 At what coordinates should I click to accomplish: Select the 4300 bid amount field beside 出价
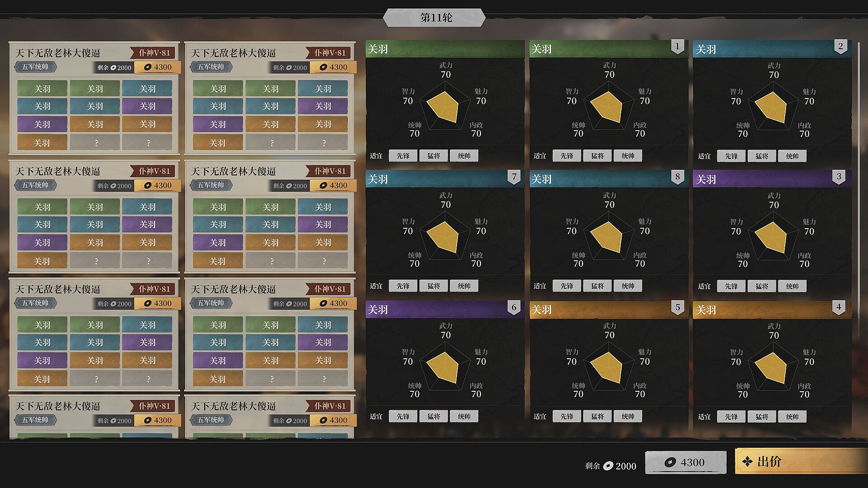[x=685, y=462]
